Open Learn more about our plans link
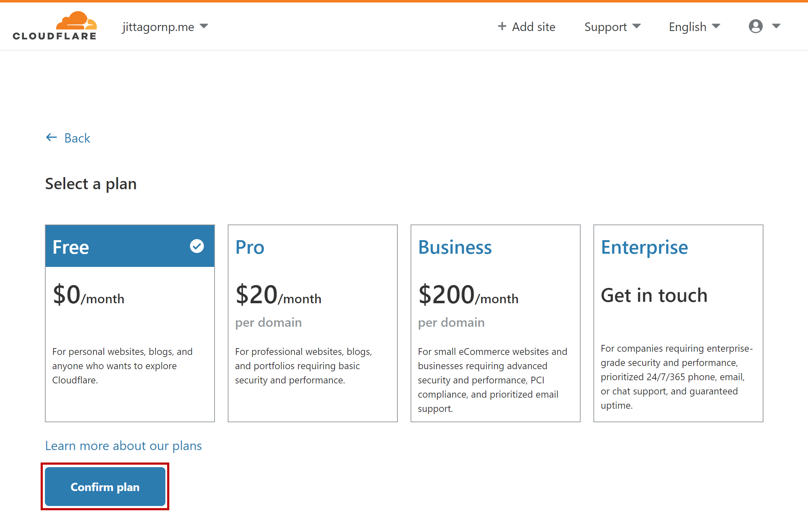The height and width of the screenshot is (532, 808). click(x=123, y=446)
